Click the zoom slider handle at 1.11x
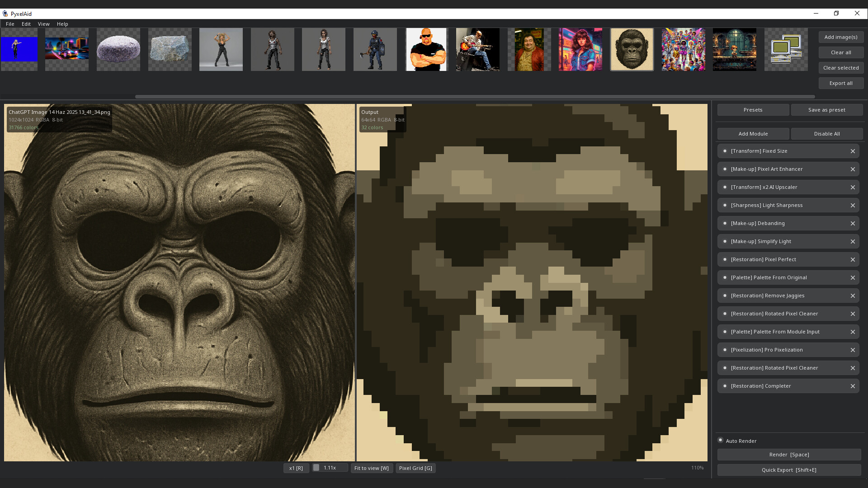Image resolution: width=868 pixels, height=488 pixels. (x=316, y=468)
